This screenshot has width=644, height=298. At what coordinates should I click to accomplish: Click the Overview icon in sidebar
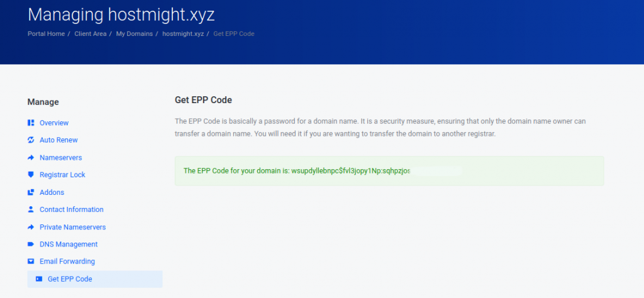[x=30, y=123]
